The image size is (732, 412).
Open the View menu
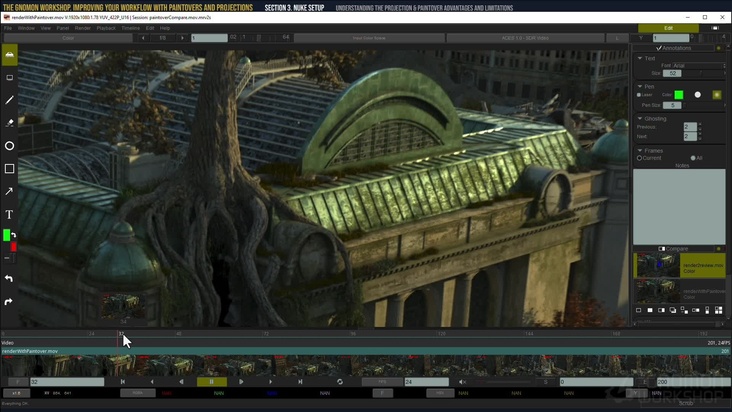click(x=45, y=28)
